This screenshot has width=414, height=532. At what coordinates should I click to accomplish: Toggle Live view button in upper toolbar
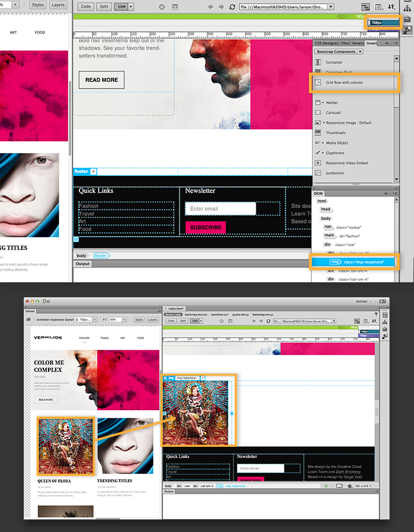coord(122,6)
